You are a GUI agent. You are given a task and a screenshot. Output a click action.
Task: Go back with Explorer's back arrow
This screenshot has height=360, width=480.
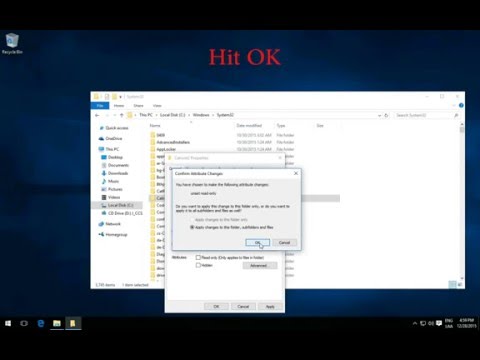97,115
